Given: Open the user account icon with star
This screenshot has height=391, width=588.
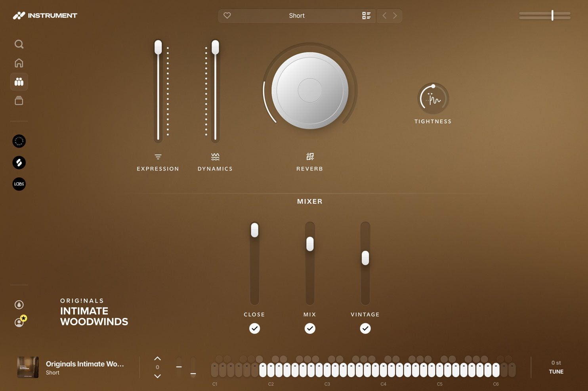Looking at the screenshot, I should coord(20,321).
